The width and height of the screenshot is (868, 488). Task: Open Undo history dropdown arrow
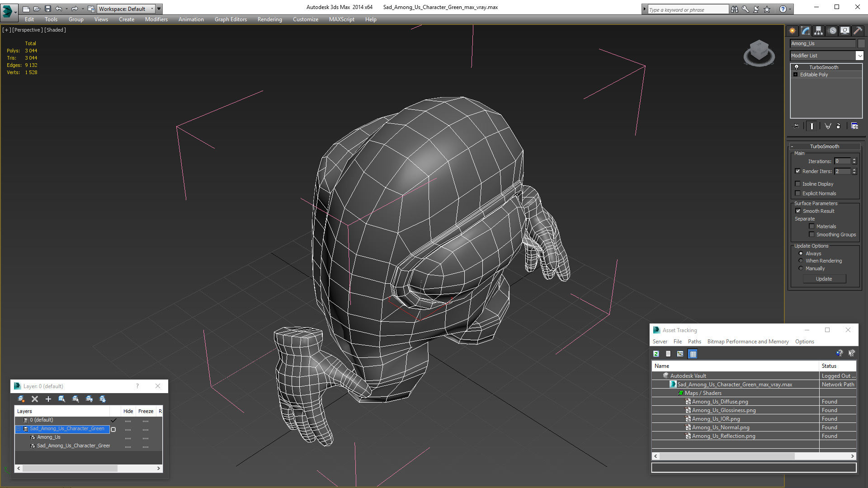pyautogui.click(x=67, y=9)
